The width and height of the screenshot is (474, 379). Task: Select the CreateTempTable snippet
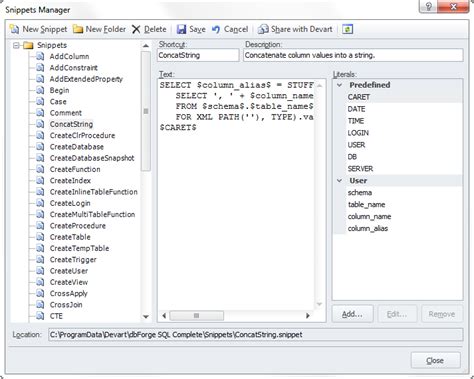tap(79, 248)
